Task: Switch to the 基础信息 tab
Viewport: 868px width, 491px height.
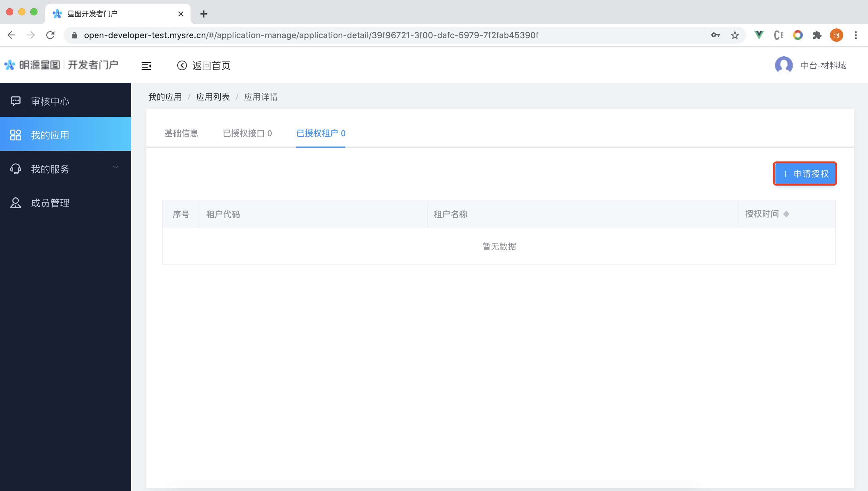Action: click(x=181, y=133)
